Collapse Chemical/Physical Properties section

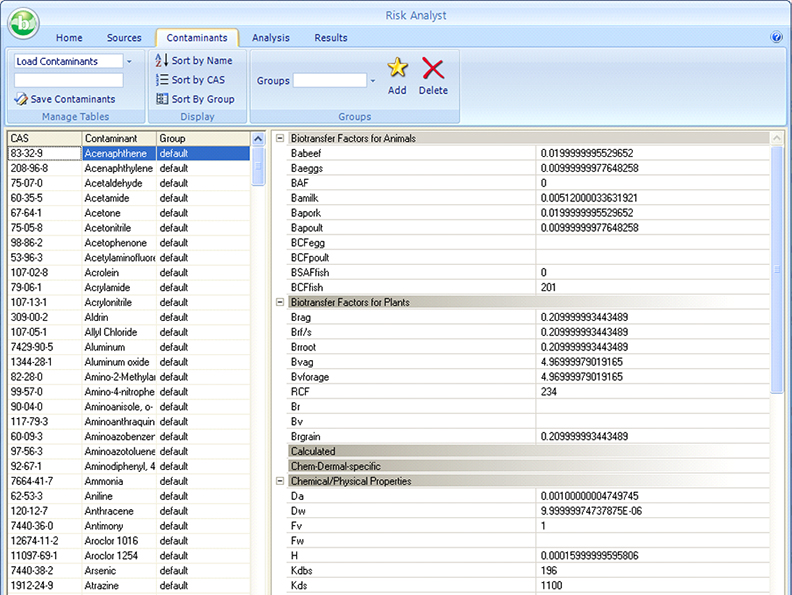(280, 481)
